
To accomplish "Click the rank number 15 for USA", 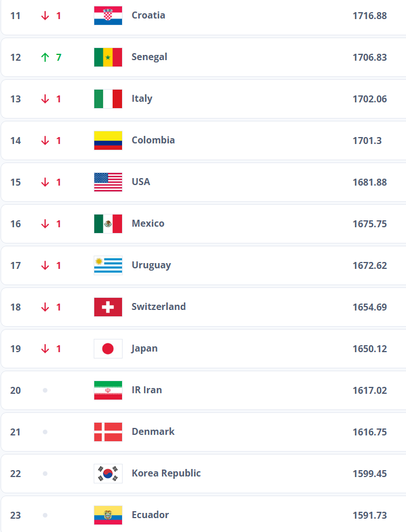I will click(x=16, y=182).
